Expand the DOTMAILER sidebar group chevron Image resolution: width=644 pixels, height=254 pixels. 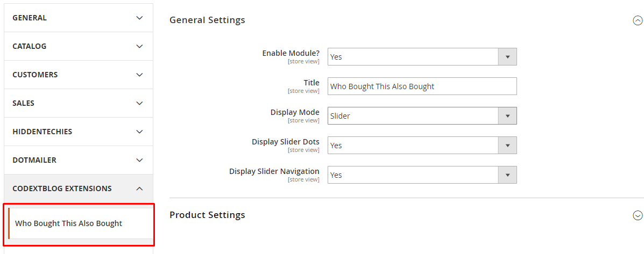click(x=139, y=160)
